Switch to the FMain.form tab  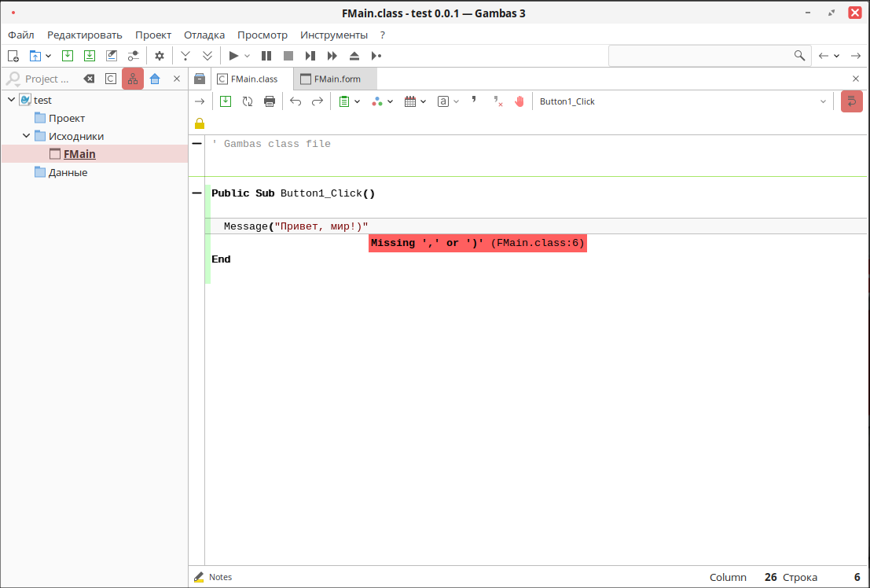tap(336, 79)
